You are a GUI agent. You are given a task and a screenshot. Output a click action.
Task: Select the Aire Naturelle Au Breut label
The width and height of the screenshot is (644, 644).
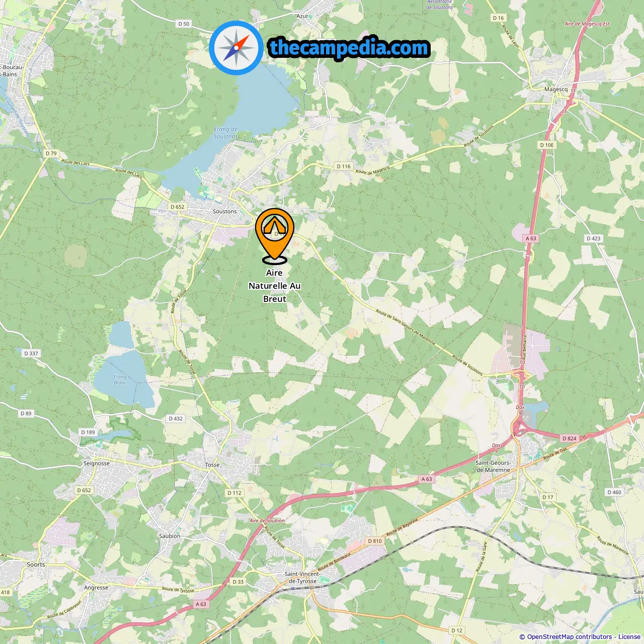point(275,286)
